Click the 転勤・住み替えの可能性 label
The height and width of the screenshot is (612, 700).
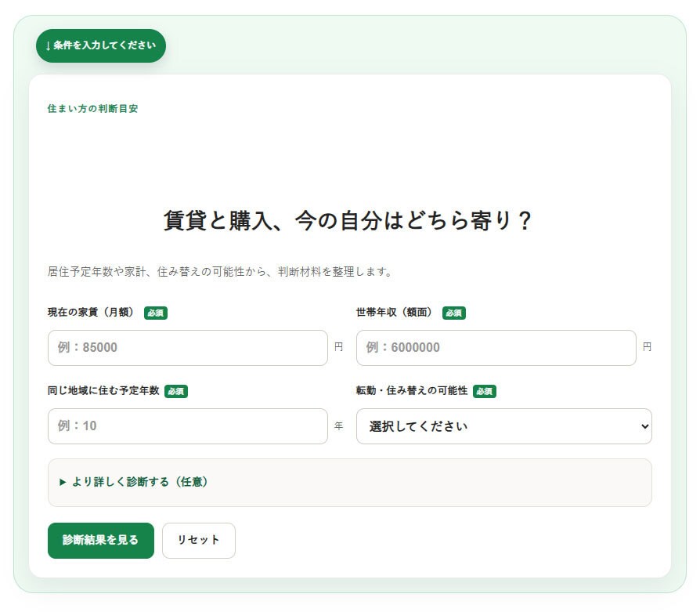pyautogui.click(x=412, y=390)
